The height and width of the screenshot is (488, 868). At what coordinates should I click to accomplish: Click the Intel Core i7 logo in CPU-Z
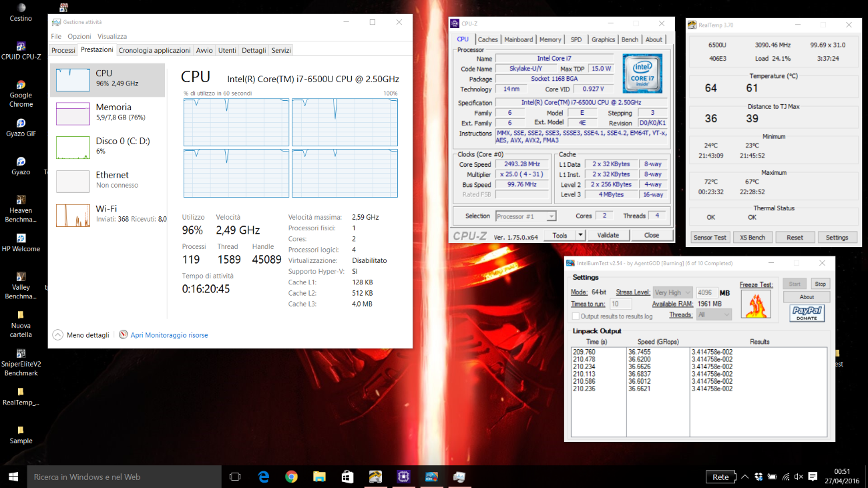(643, 74)
